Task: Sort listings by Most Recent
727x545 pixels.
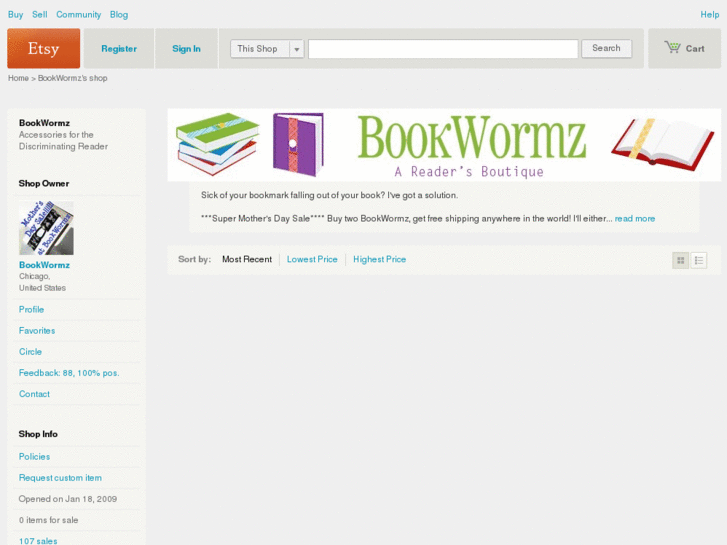Action: [247, 259]
